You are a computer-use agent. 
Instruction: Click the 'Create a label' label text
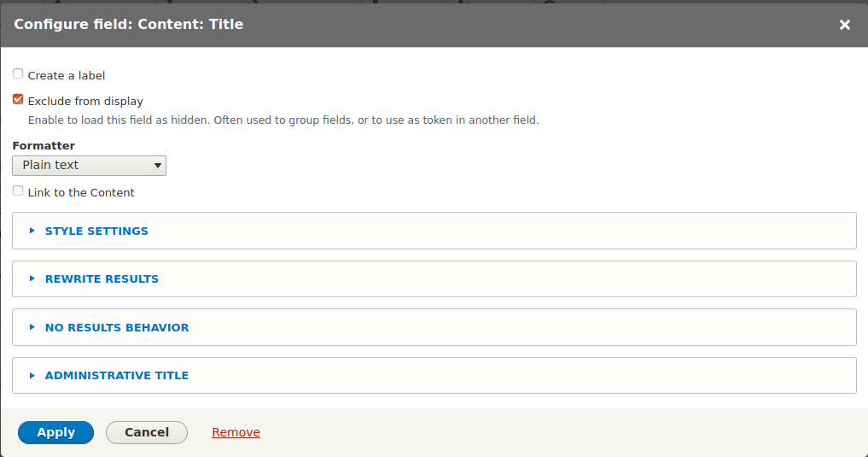click(x=67, y=76)
